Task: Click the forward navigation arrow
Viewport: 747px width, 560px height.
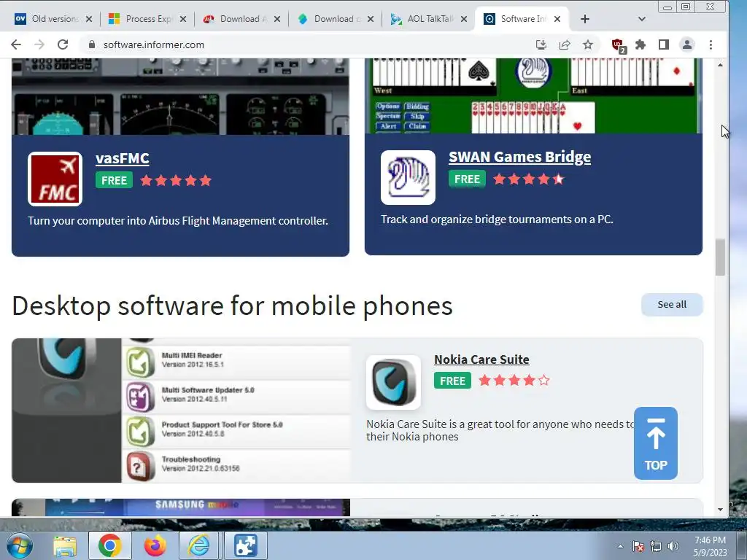Action: (39, 44)
